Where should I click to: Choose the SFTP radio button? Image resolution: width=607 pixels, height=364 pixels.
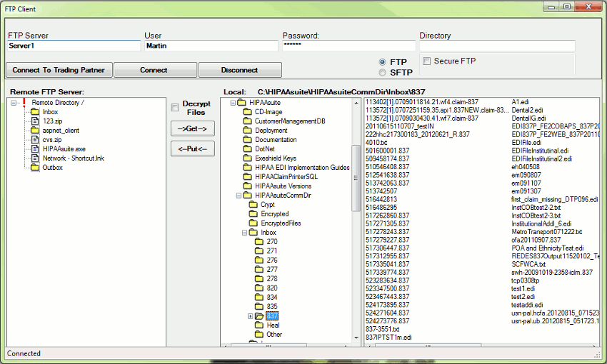tap(383, 72)
